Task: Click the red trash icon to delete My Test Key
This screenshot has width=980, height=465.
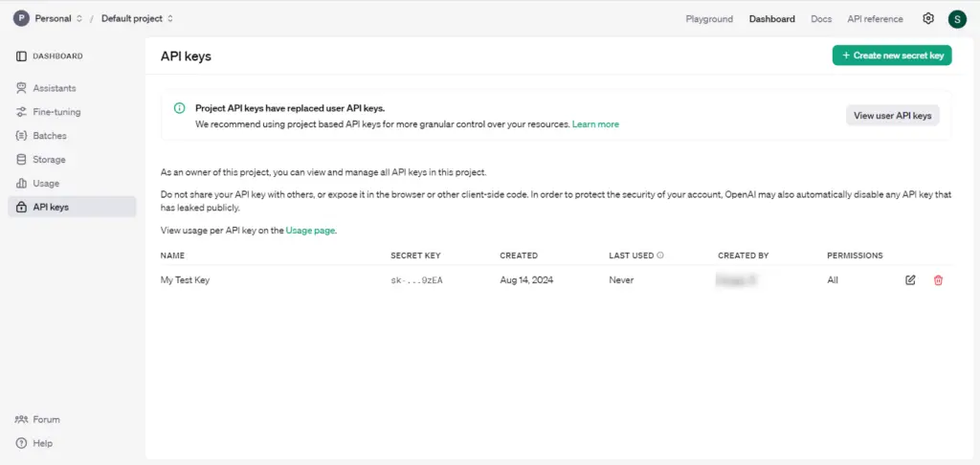Action: click(x=938, y=280)
